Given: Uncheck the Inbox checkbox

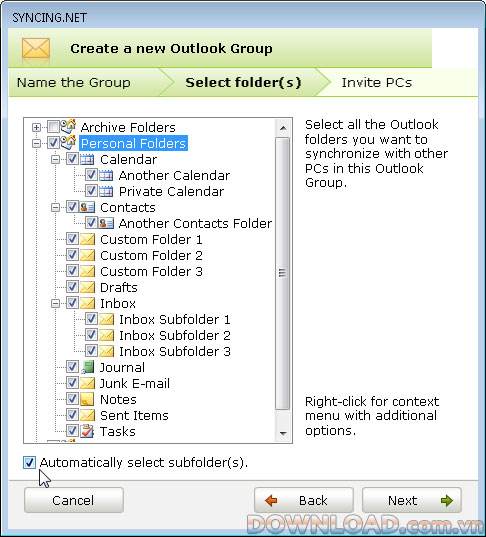Looking at the screenshot, I should [x=72, y=302].
